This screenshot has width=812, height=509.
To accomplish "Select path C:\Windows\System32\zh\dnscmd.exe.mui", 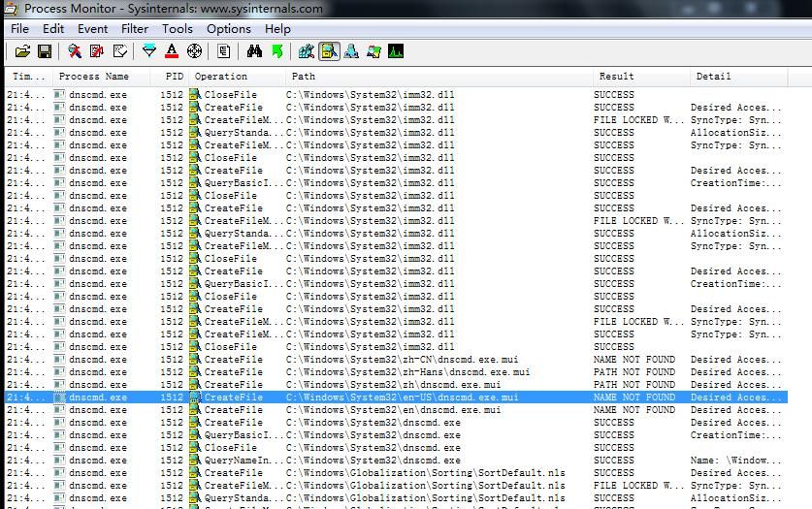I will pos(393,384).
